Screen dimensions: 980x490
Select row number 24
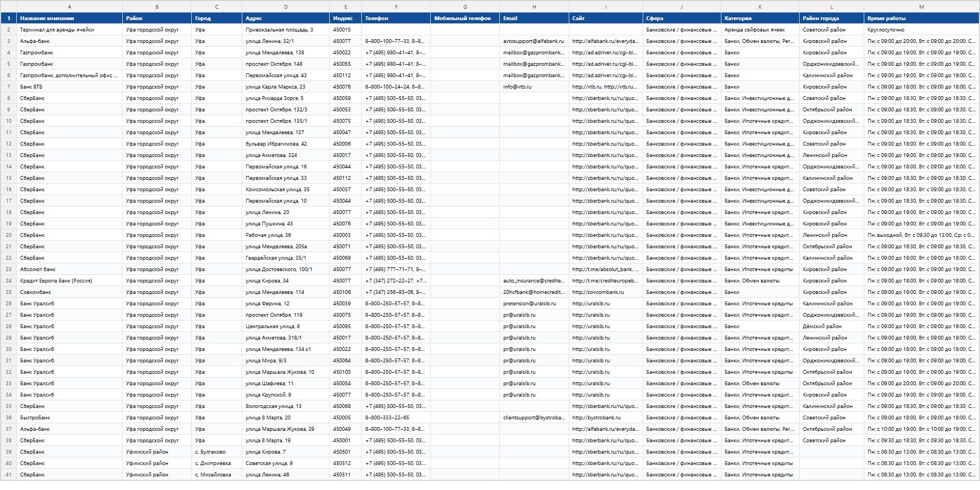(x=9, y=281)
